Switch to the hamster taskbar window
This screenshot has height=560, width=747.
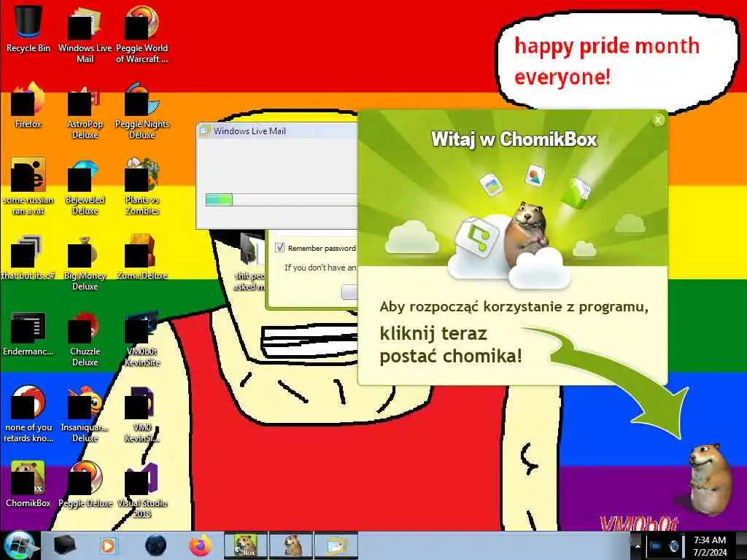291,545
